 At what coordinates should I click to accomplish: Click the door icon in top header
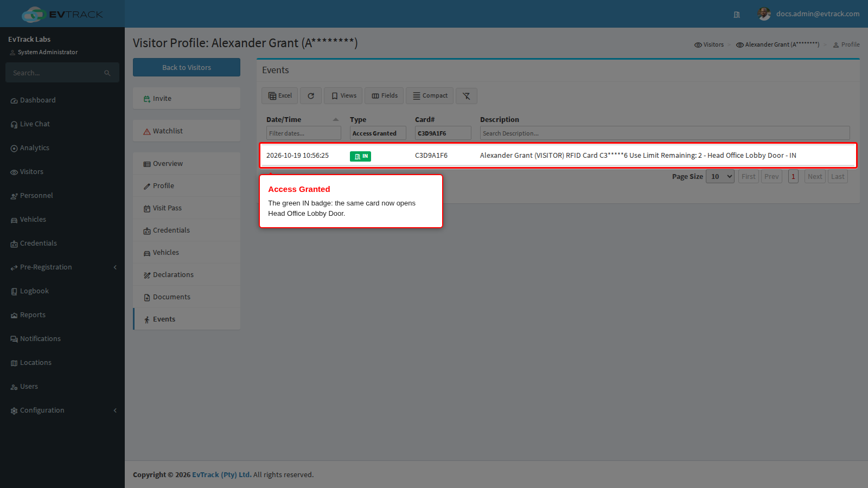(x=737, y=15)
